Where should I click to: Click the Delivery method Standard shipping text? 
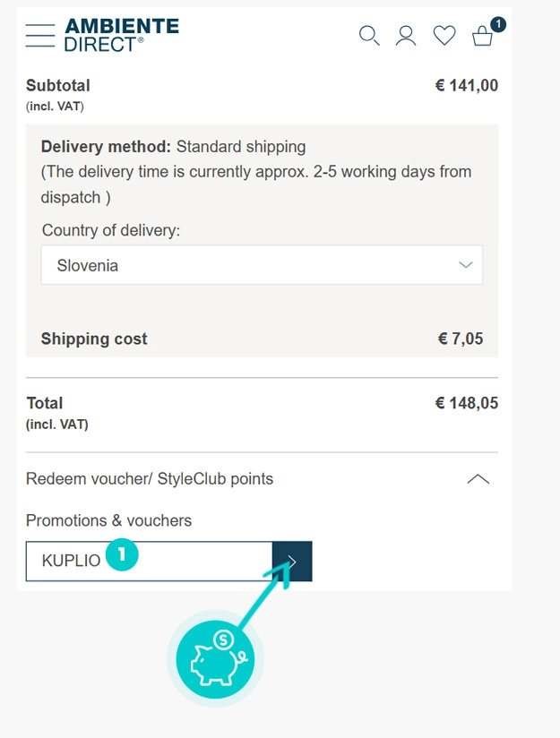point(174,147)
